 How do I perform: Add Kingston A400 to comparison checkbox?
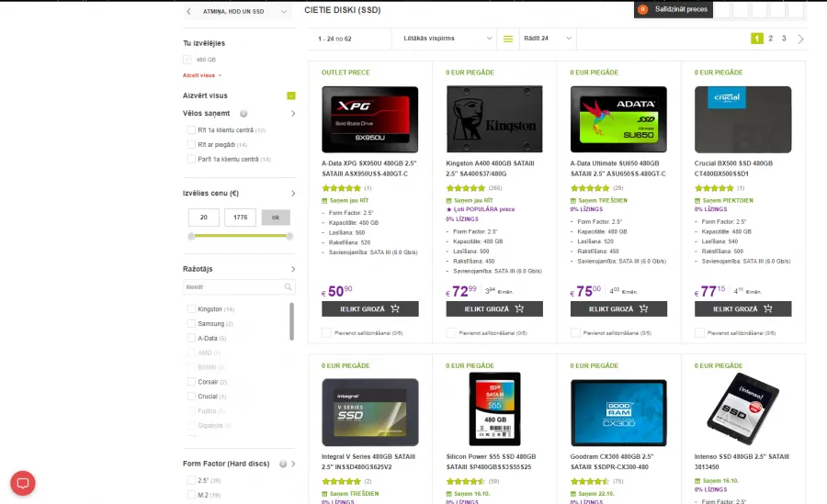(451, 333)
